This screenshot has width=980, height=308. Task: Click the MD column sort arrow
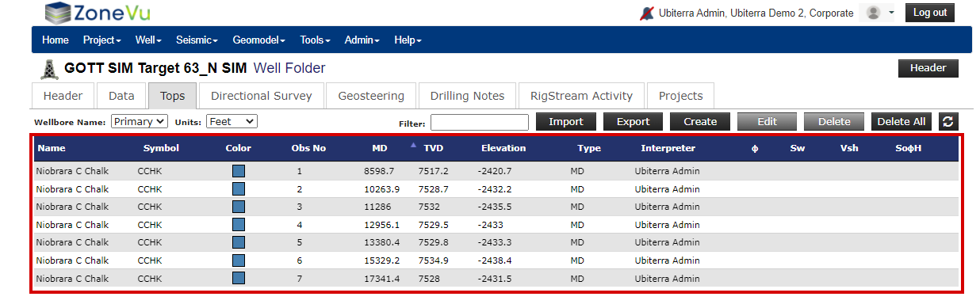point(413,145)
